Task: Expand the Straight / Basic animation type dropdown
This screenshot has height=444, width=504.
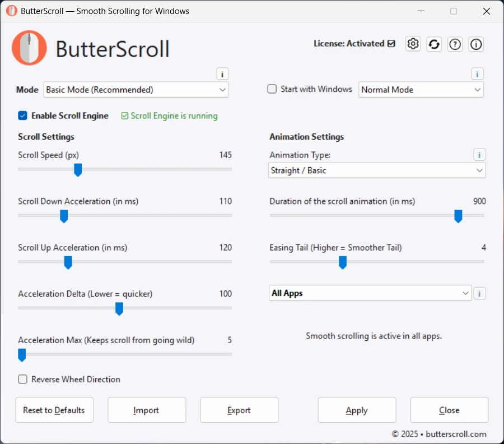Action: [377, 170]
